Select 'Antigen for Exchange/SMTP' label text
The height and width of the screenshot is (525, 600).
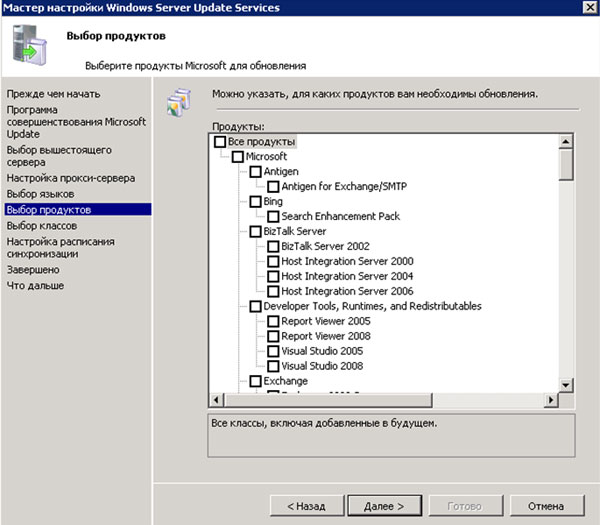[344, 186]
